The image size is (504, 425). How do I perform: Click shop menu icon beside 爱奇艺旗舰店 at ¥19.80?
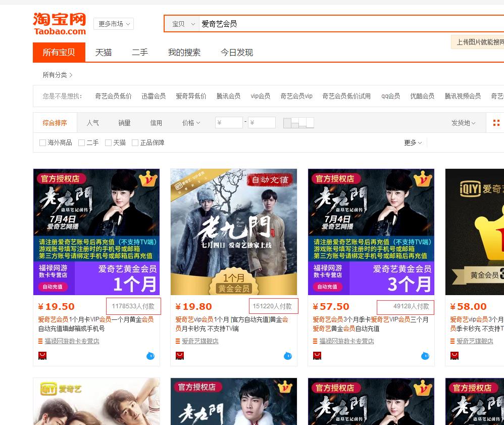coord(177,341)
